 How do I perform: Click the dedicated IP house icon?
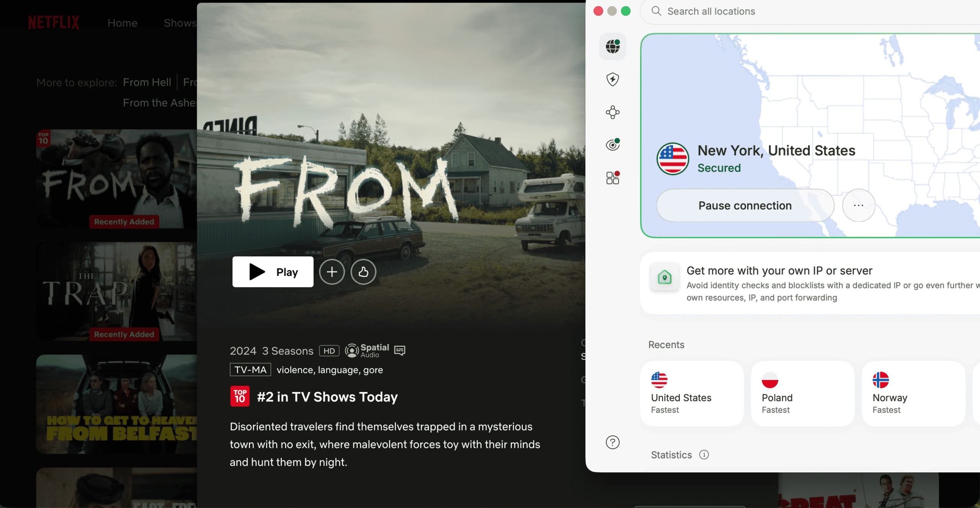(x=665, y=277)
